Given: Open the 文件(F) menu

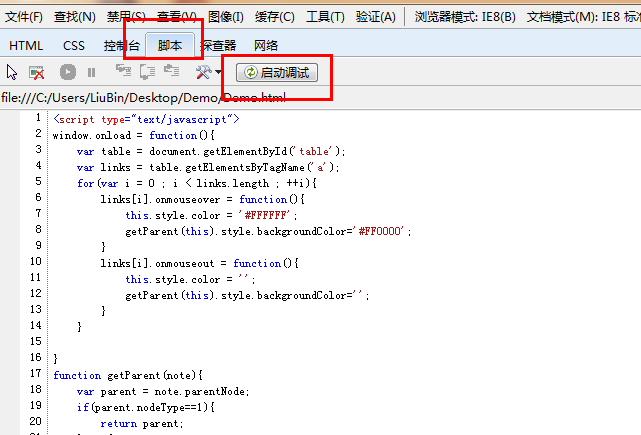Looking at the screenshot, I should (24, 17).
